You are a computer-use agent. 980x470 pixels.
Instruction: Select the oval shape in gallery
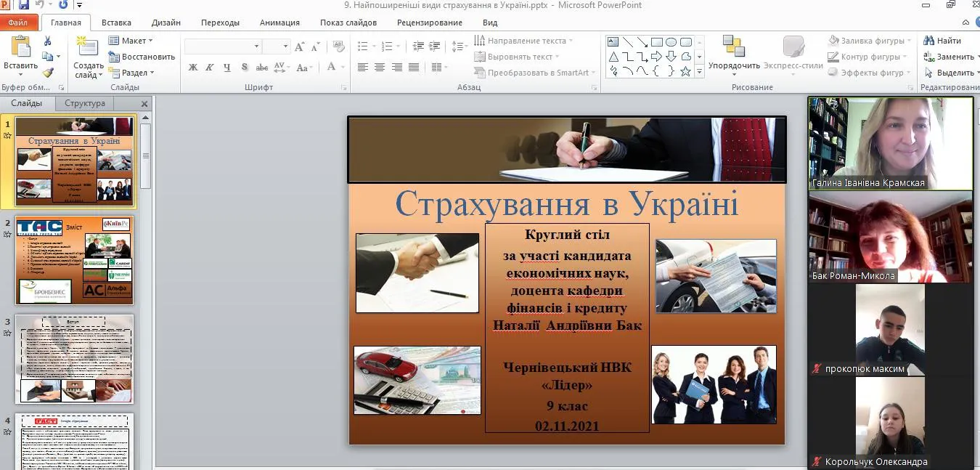click(671, 42)
